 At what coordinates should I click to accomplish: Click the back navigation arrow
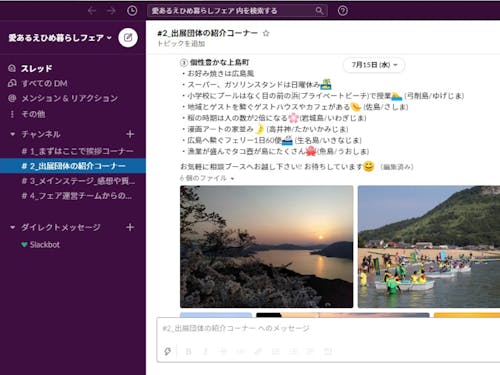pos(92,11)
